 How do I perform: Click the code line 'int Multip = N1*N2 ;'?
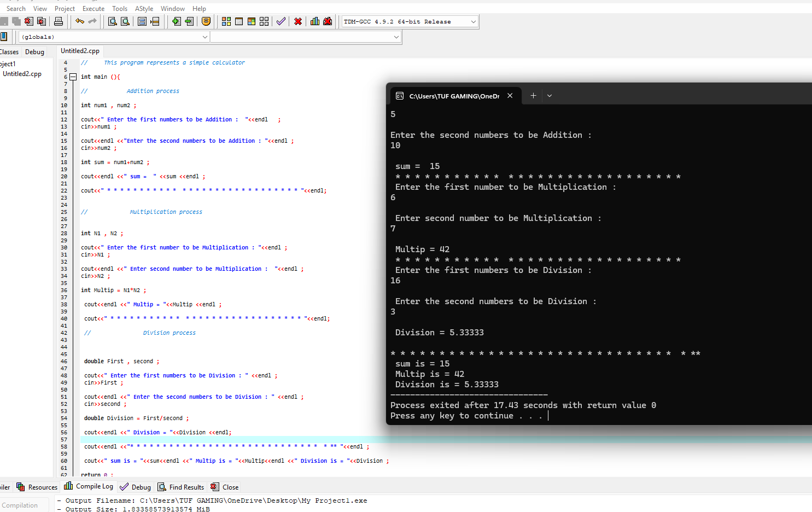point(113,290)
